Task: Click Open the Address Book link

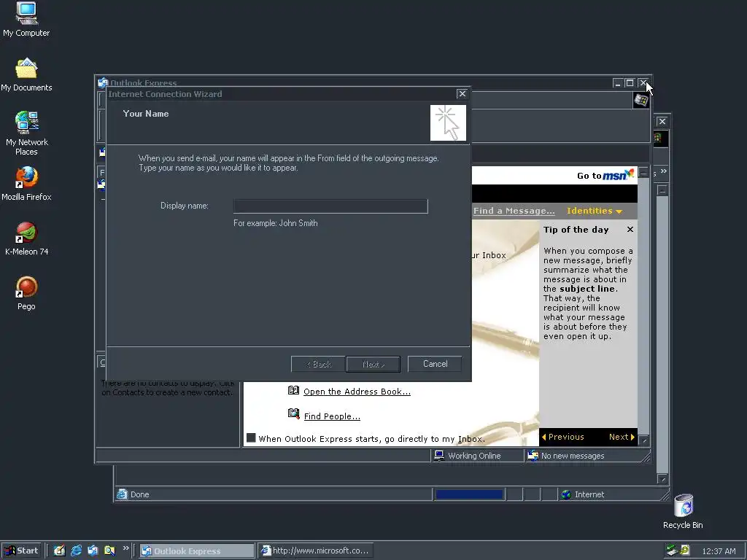Action: (357, 392)
